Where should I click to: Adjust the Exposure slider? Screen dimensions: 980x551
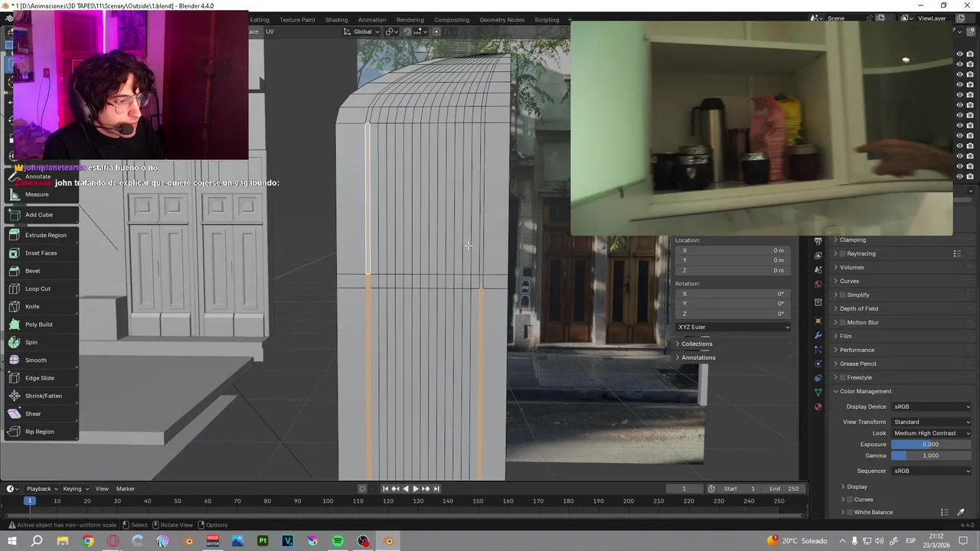[x=931, y=444]
